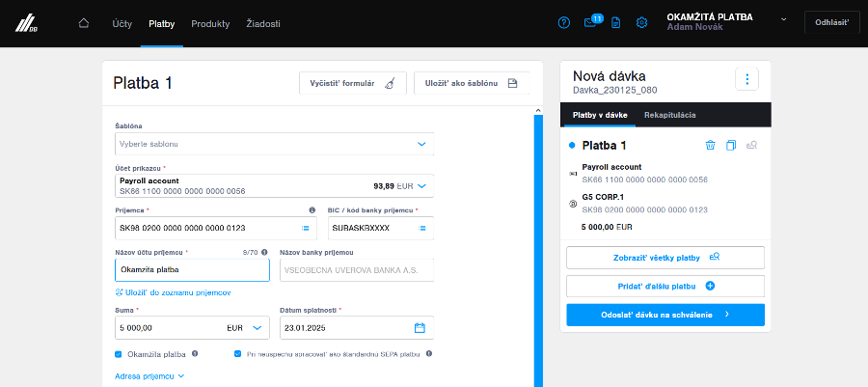Click Odhlásiť button
Viewport: 868px width, 387px height.
(x=832, y=23)
